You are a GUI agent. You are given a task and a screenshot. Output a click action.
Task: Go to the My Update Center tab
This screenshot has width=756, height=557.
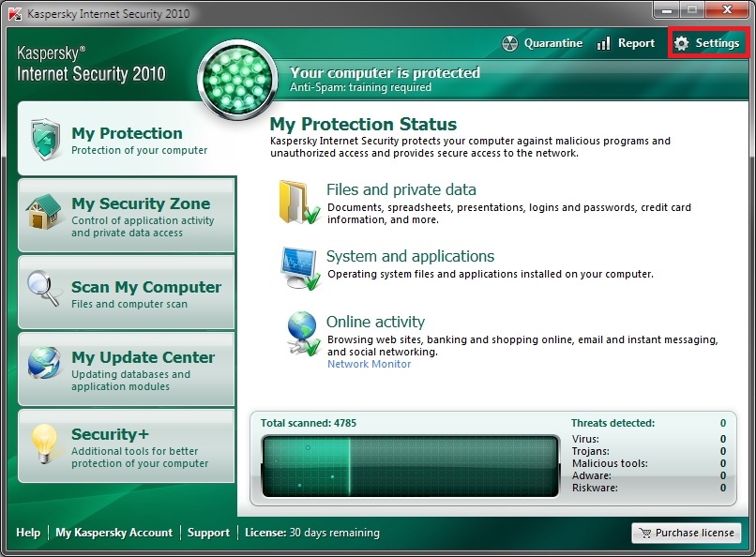coord(127,369)
